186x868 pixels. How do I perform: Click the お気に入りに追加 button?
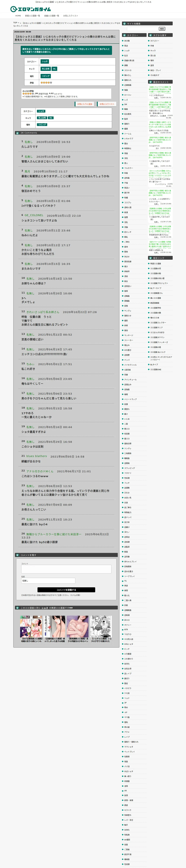[x=84, y=104]
